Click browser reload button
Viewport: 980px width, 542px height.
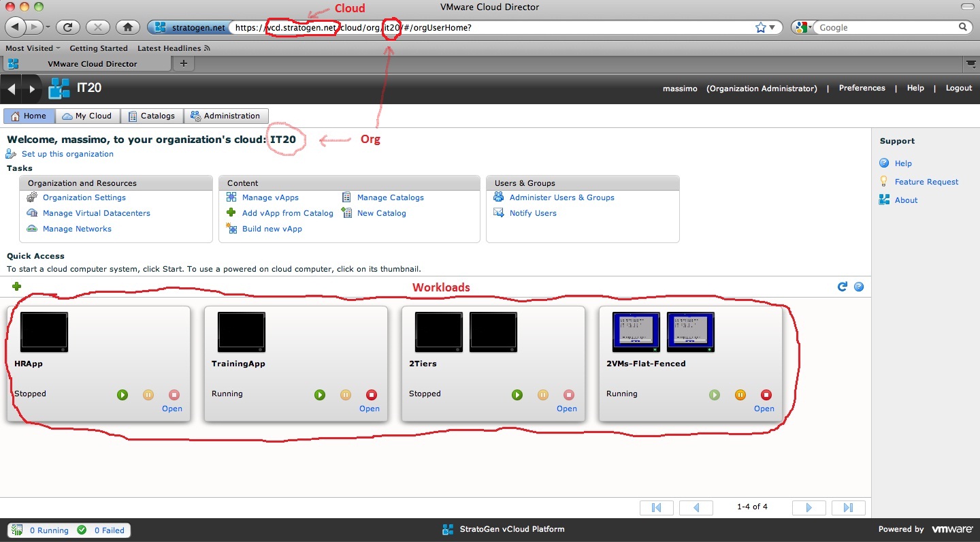click(68, 27)
